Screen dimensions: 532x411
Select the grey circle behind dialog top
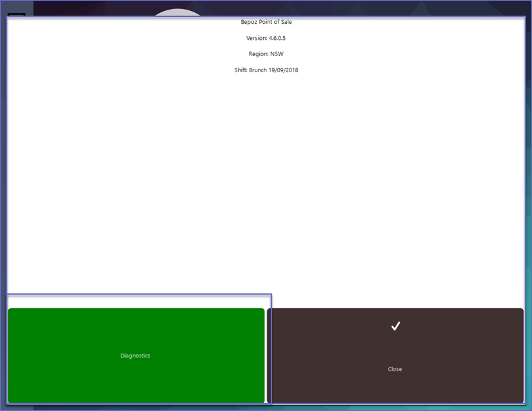click(177, 13)
